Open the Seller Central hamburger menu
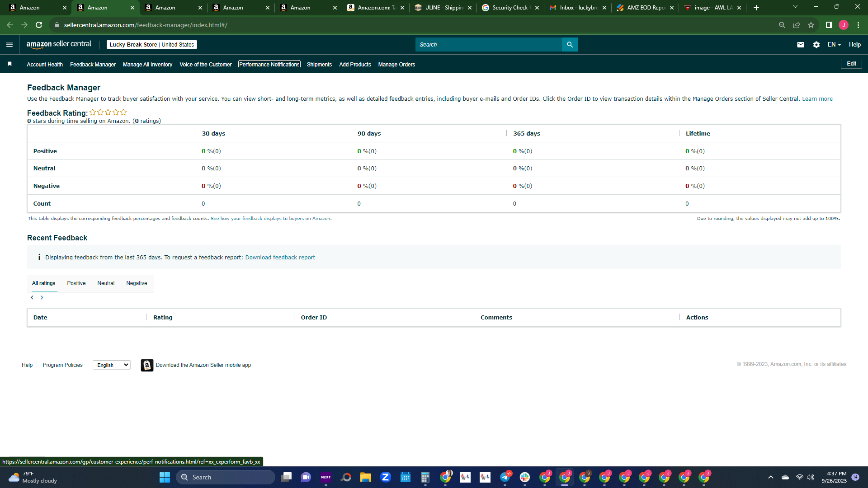The image size is (868, 488). pos(9,45)
